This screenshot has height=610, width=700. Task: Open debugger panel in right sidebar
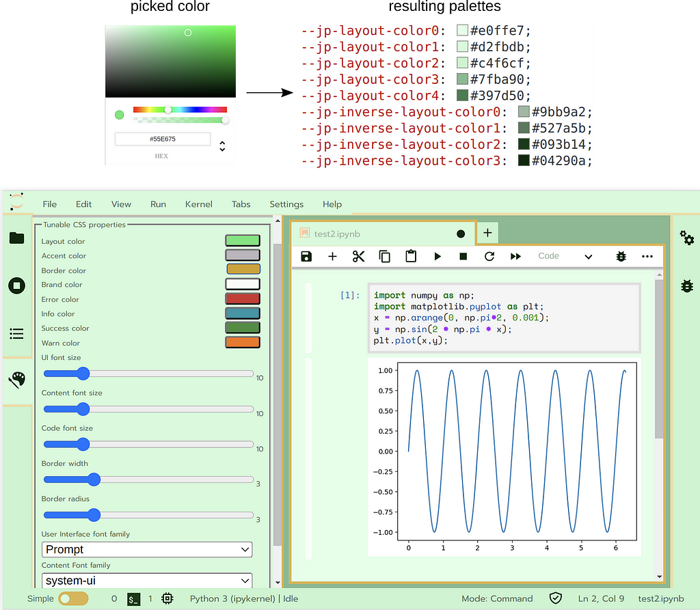(x=686, y=286)
